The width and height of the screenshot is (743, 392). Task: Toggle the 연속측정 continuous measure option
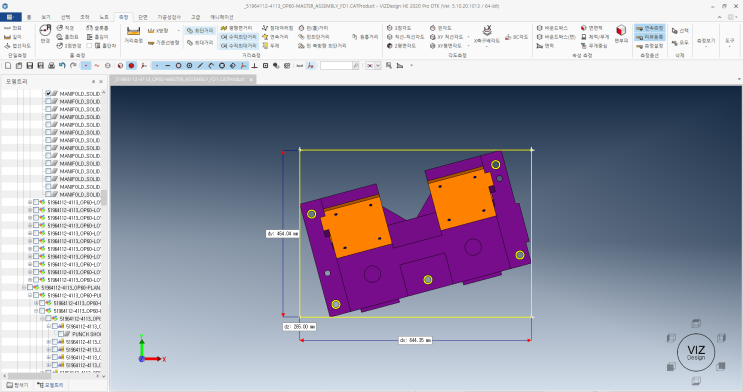coord(650,28)
